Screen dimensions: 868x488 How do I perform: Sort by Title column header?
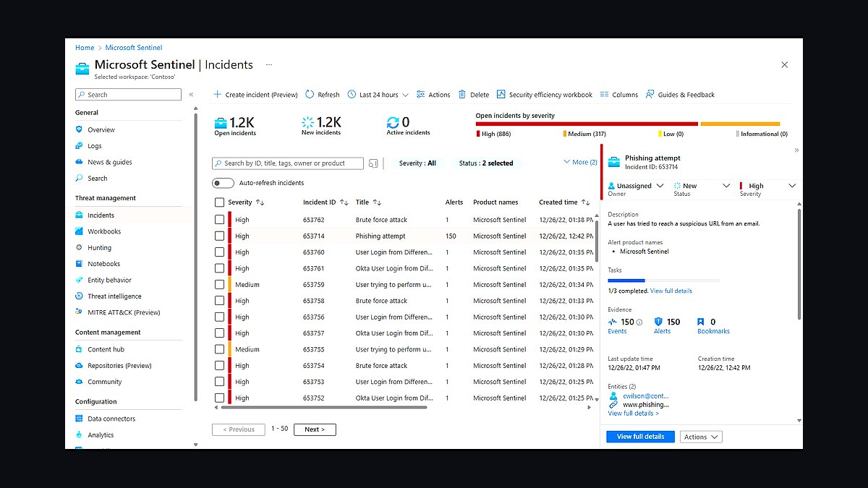coord(368,202)
